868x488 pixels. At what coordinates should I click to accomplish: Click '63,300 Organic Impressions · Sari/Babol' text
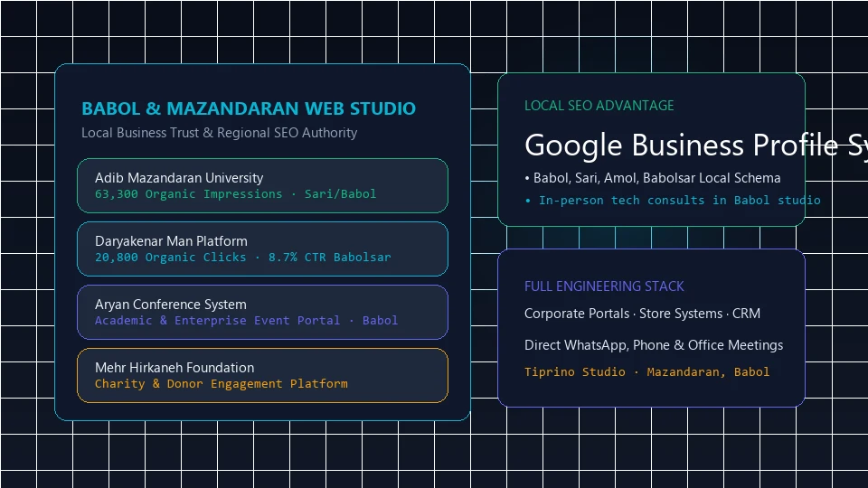[235, 194]
